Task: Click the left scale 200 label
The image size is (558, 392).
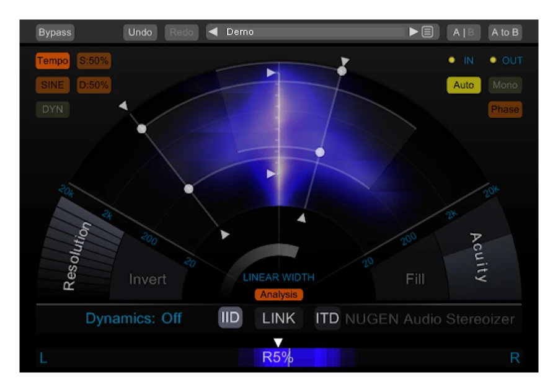Action: tap(149, 239)
